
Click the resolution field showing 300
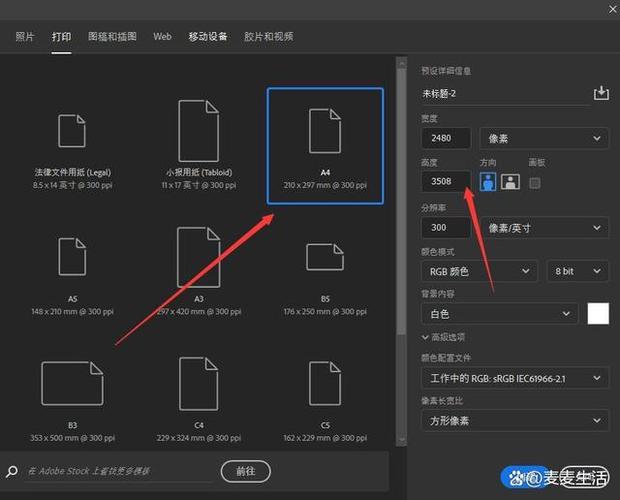pyautogui.click(x=446, y=228)
